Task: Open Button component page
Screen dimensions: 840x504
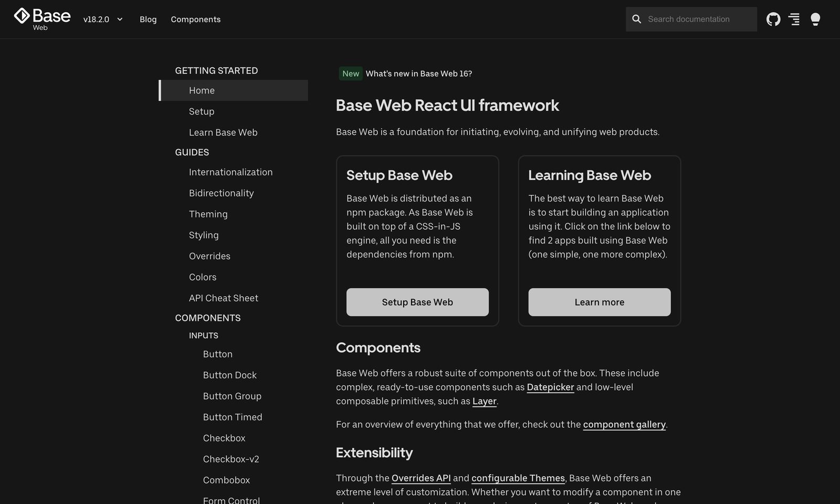Action: tap(218, 354)
